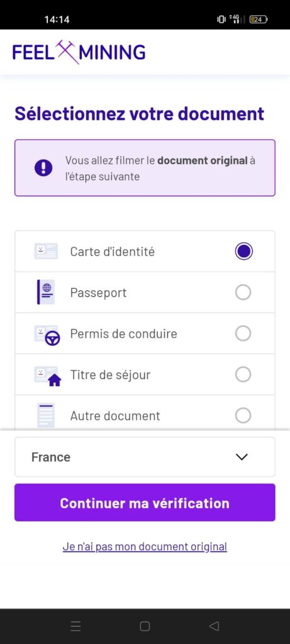The width and height of the screenshot is (290, 644).
Task: Click Continuer ma vérification button
Action: (x=145, y=502)
